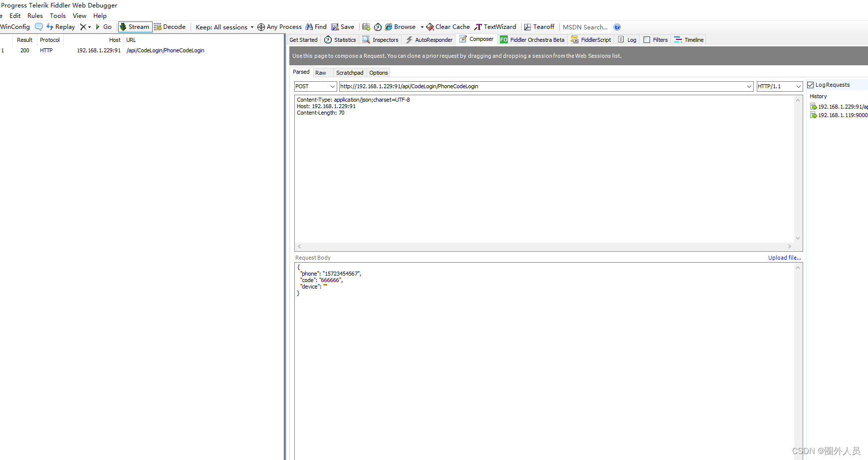Click the blue help icon
The width and height of the screenshot is (868, 460).
click(617, 27)
